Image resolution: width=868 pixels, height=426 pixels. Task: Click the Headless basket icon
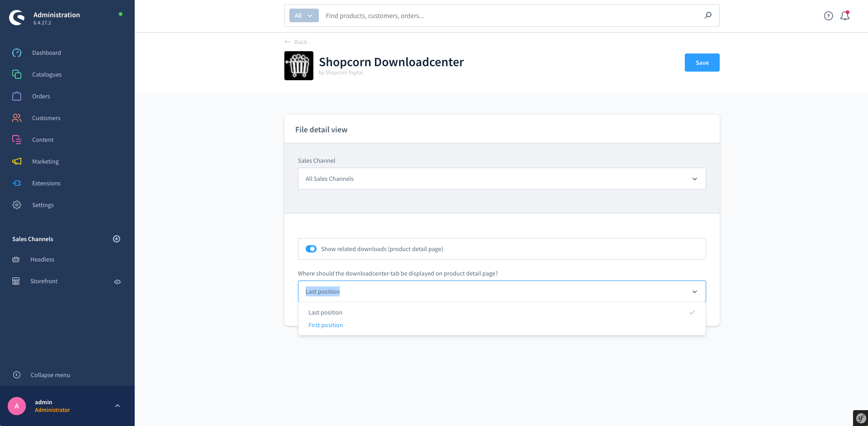[x=16, y=259]
